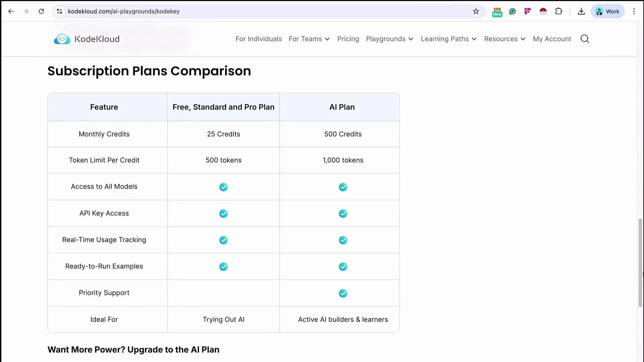Click the page vertical scrollbar thumb
This screenshot has width=644, height=362.
click(x=640, y=263)
